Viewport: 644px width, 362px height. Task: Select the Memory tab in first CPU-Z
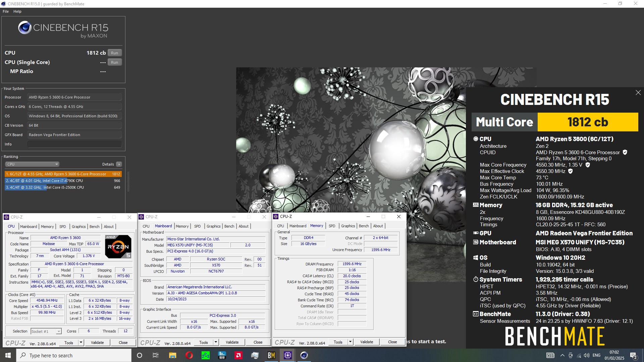click(x=47, y=227)
